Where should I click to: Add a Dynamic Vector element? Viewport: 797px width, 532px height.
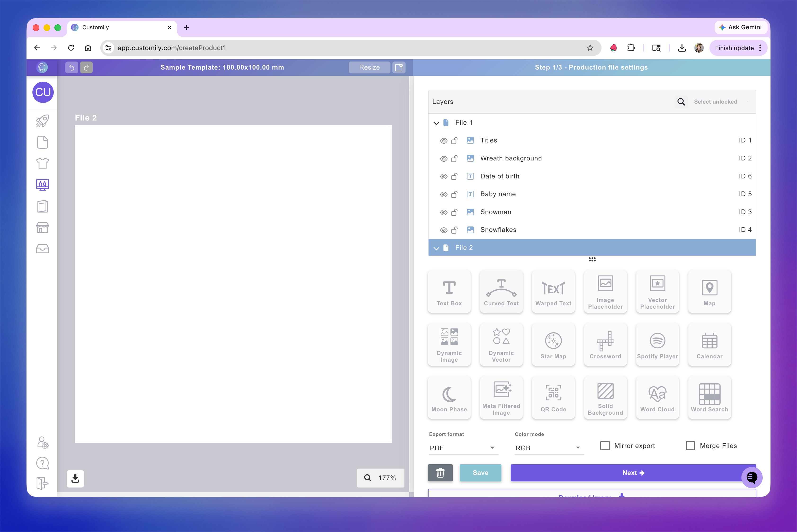tap(501, 344)
